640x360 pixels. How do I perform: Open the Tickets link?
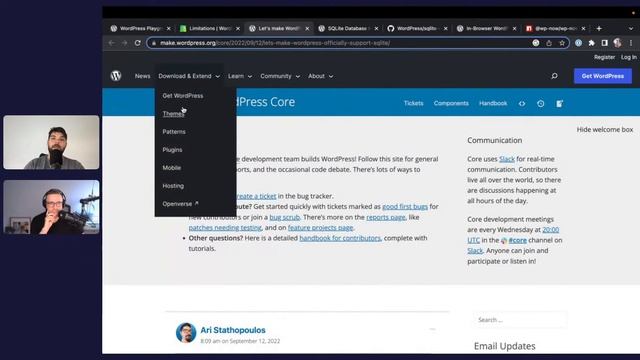pyautogui.click(x=413, y=103)
